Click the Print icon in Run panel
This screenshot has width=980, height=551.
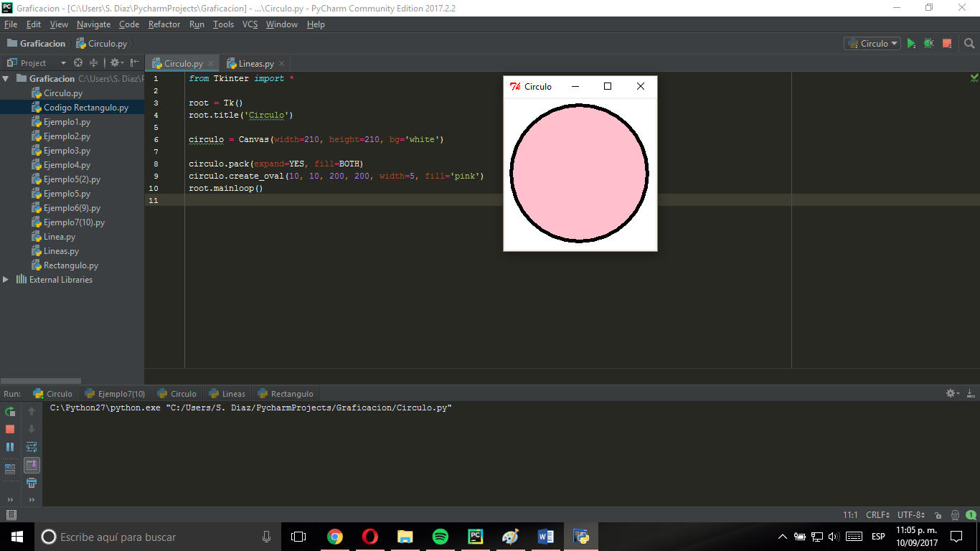[31, 483]
